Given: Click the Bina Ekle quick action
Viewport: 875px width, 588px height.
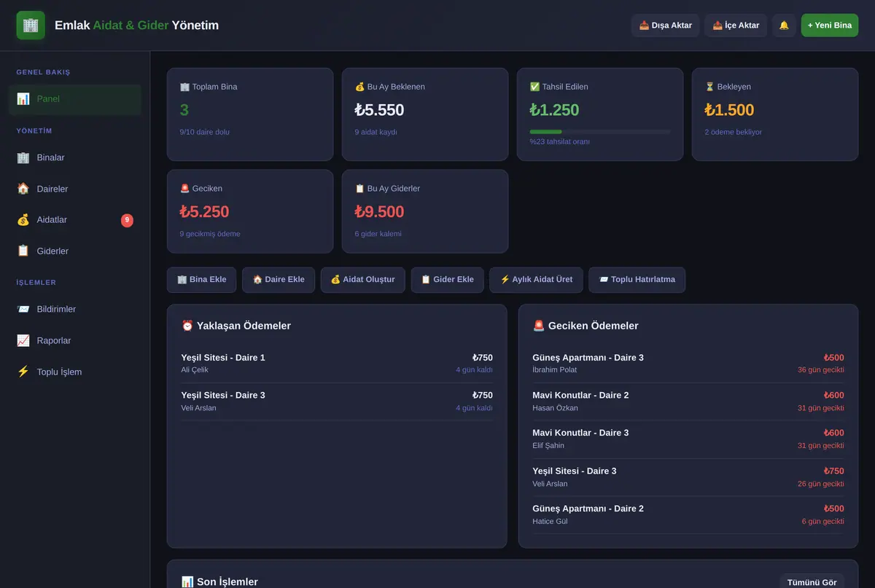Looking at the screenshot, I should coord(201,280).
